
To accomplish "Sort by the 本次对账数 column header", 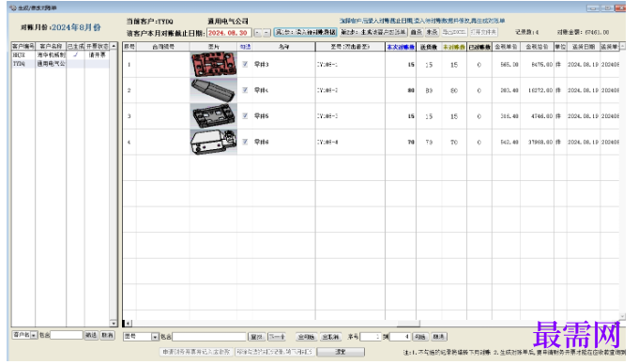I will pos(401,47).
